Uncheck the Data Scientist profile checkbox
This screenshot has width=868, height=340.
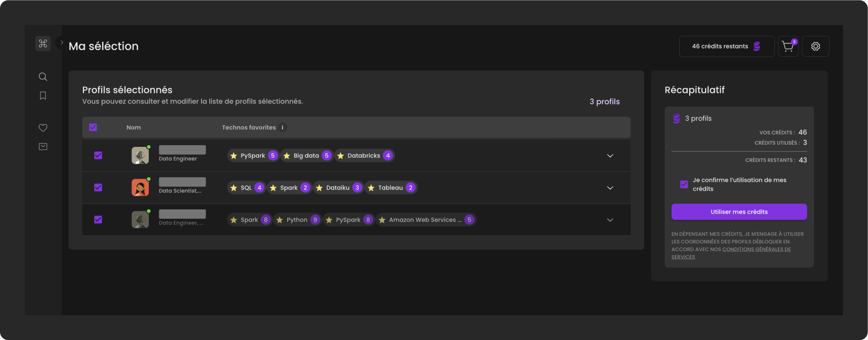(x=98, y=188)
